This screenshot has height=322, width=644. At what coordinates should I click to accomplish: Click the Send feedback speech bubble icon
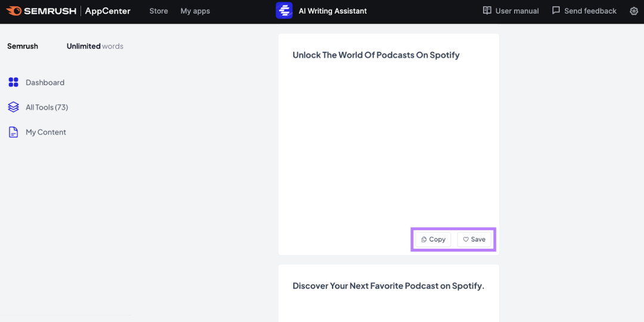coord(556,11)
